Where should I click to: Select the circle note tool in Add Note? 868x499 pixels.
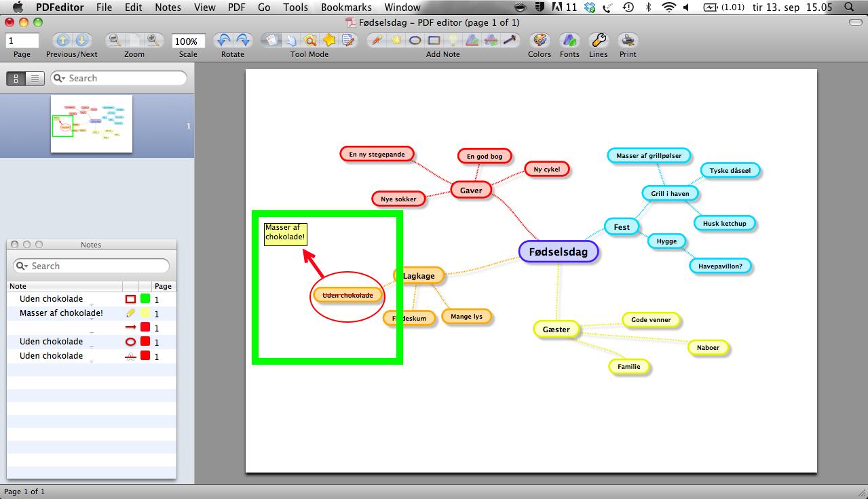click(414, 41)
